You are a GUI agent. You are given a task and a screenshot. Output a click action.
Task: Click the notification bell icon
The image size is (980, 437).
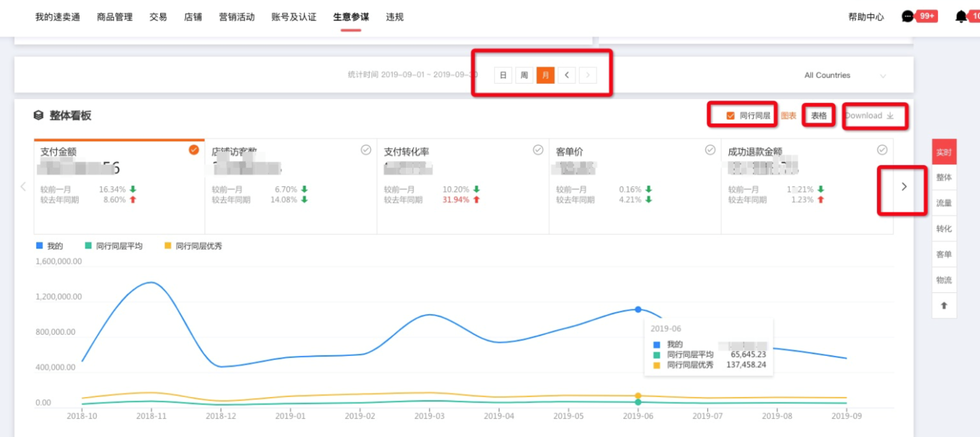click(x=960, y=17)
